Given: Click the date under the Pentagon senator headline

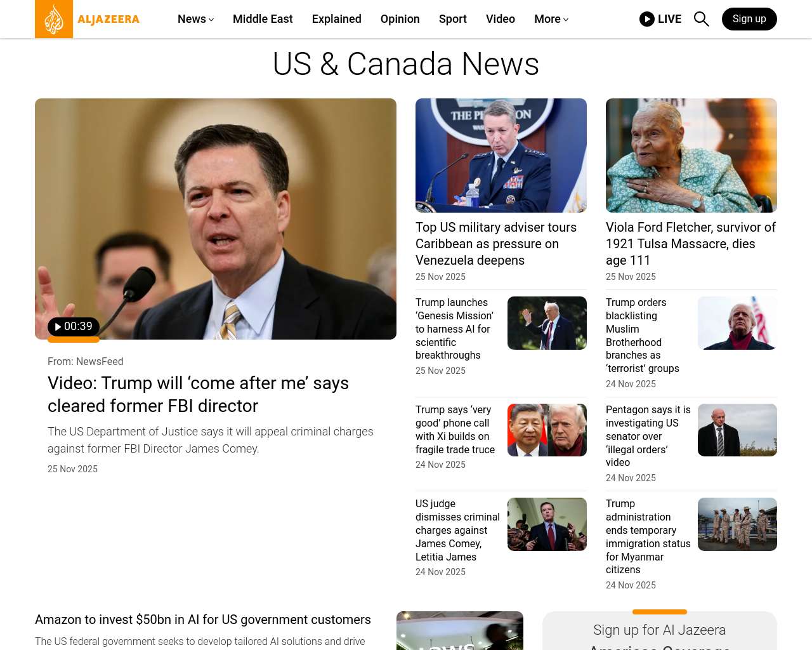Looking at the screenshot, I should pos(631,478).
